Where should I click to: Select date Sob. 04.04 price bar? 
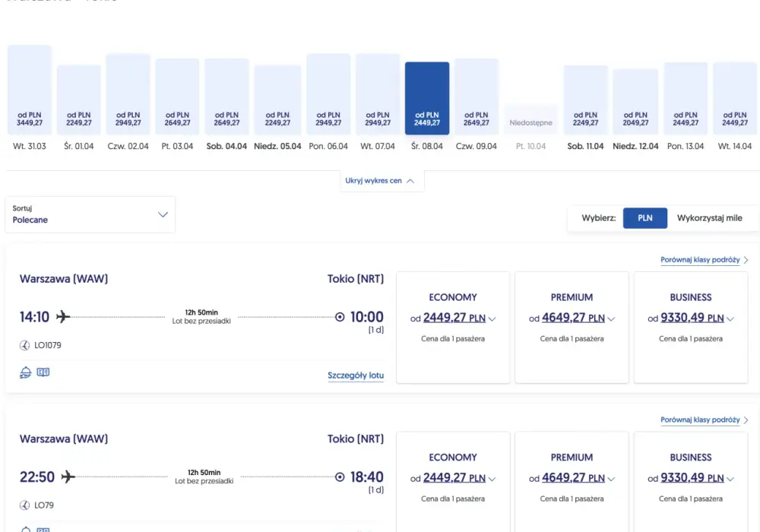(226, 97)
